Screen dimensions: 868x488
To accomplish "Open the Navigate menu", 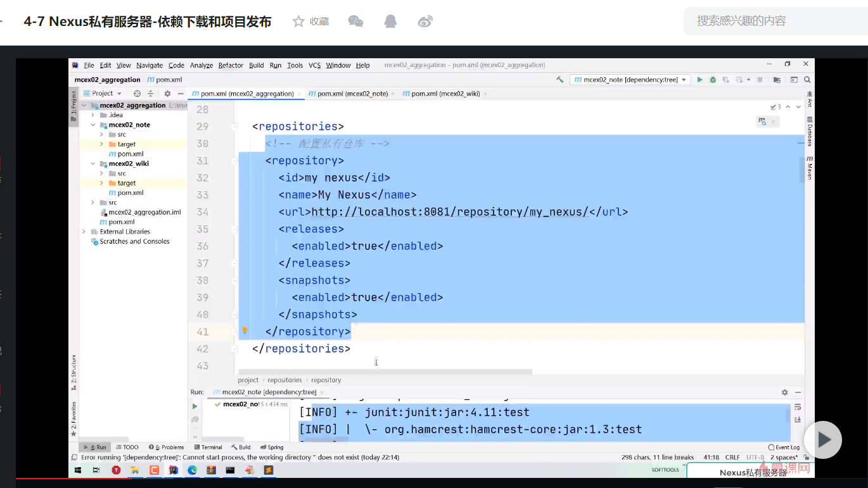I will point(150,65).
